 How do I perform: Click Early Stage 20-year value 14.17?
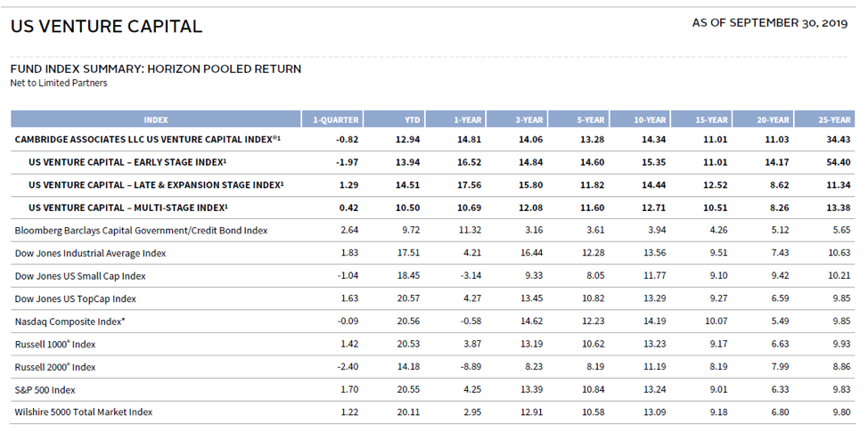[x=777, y=162]
